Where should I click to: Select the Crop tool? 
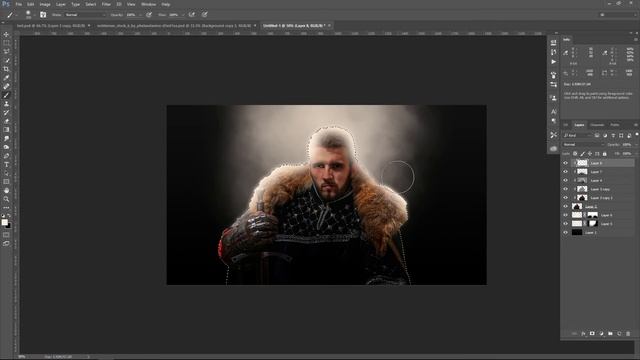6,69
